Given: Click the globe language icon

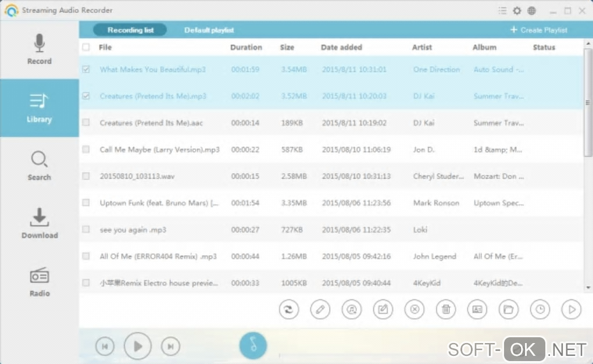Looking at the screenshot, I should [531, 10].
